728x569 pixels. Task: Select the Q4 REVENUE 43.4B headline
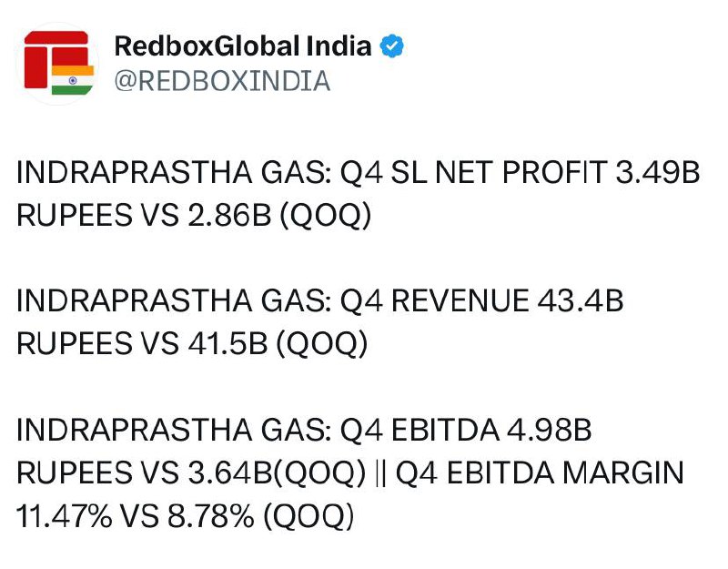(x=481, y=300)
